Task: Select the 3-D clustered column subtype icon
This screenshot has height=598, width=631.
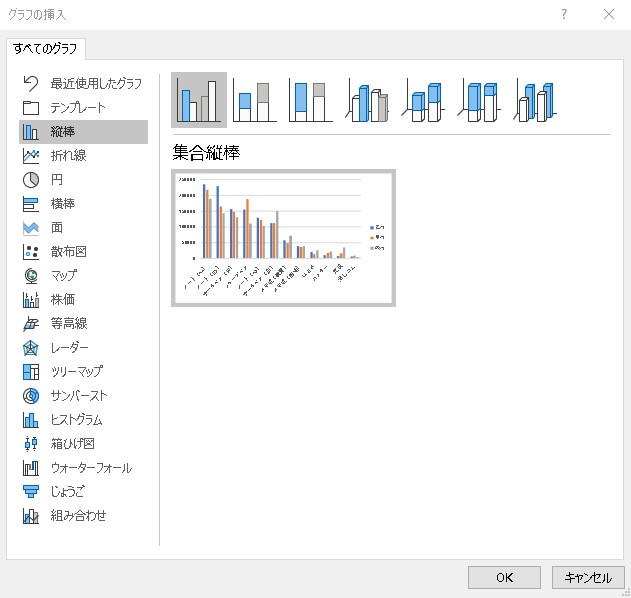Action: point(368,100)
